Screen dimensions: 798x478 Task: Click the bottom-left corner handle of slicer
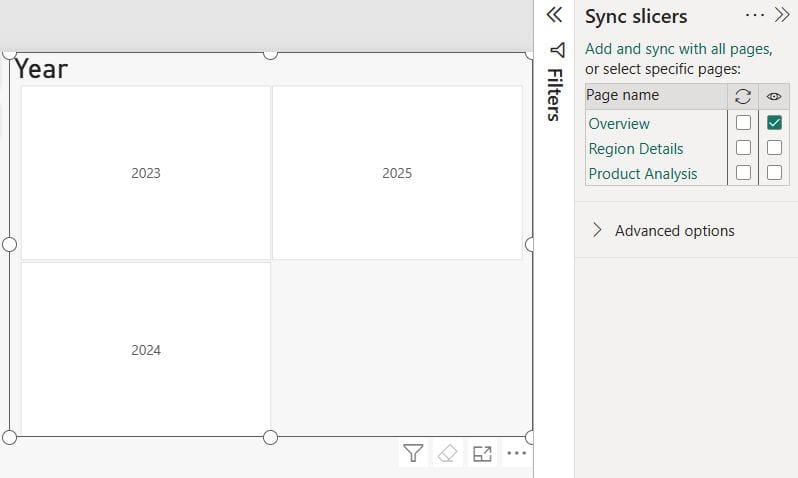pyautogui.click(x=10, y=437)
